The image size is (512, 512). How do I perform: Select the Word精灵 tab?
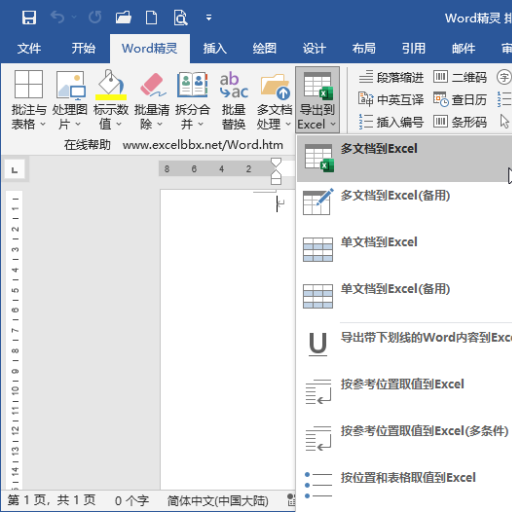point(150,49)
